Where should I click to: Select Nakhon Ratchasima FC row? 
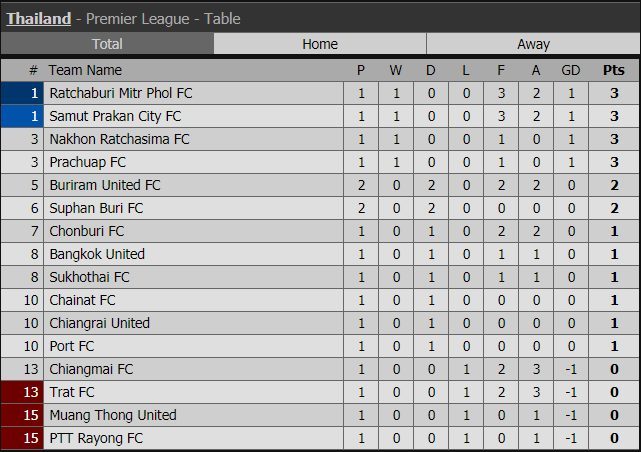tap(119, 139)
